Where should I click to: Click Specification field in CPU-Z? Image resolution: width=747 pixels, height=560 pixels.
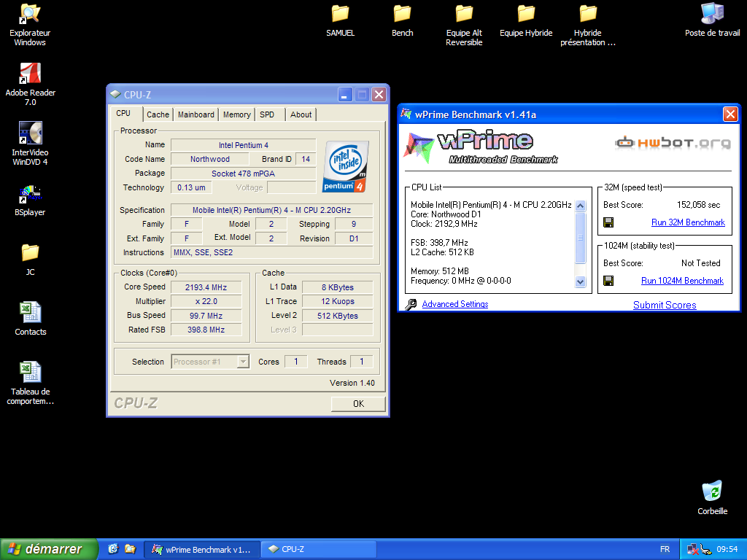(x=271, y=210)
